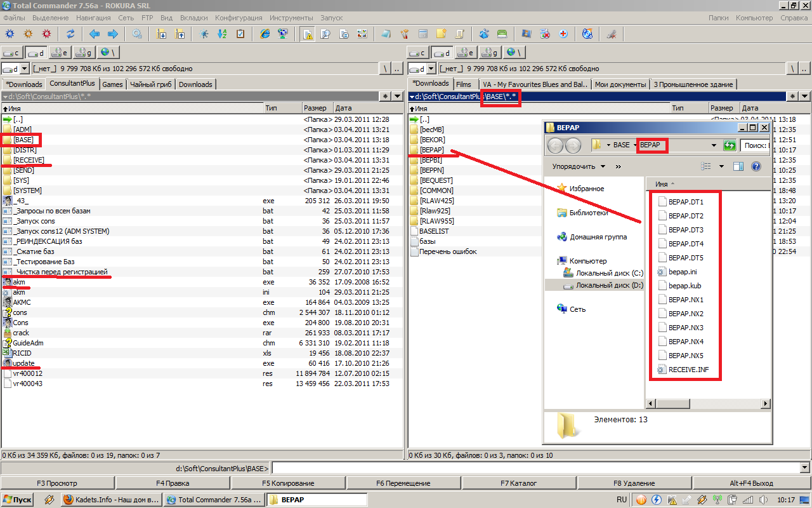The image size is (812, 508).
Task: Go forward with the blue right arrow
Action: [113, 34]
